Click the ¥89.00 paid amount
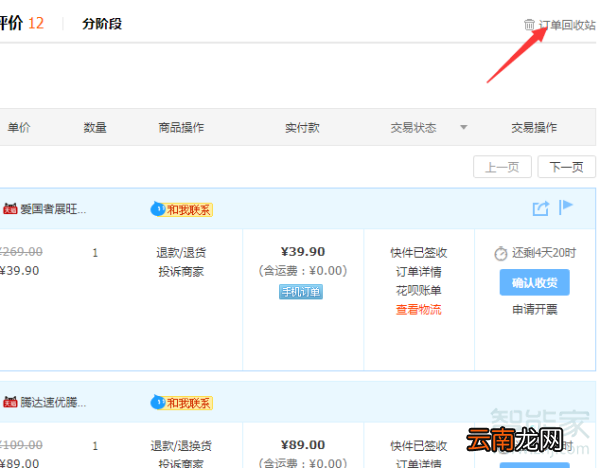Screen dimensions: 600x468 (303, 445)
